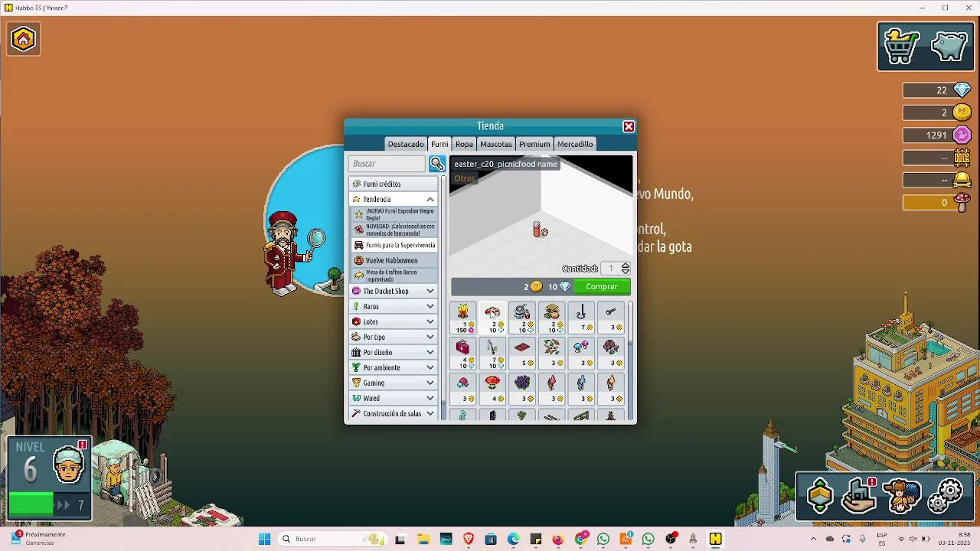The height and width of the screenshot is (551, 980).
Task: Expand the Por ambiente category
Action: click(394, 367)
